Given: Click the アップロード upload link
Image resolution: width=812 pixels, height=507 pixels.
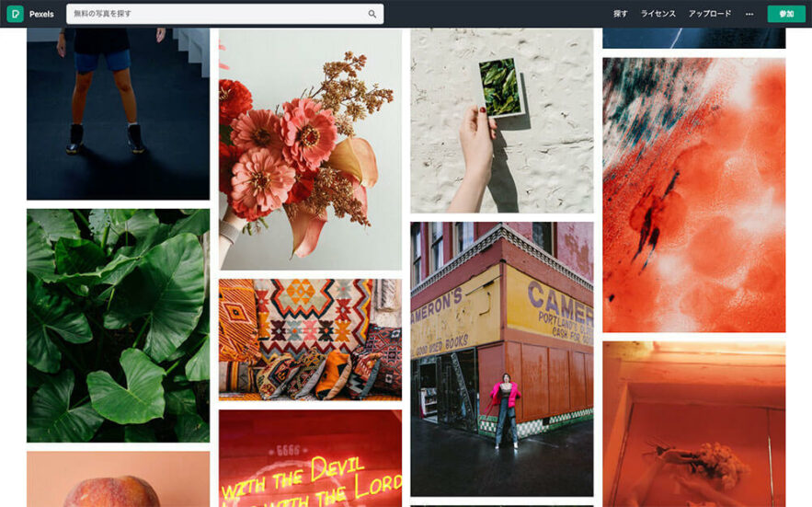Looking at the screenshot, I should tap(709, 14).
